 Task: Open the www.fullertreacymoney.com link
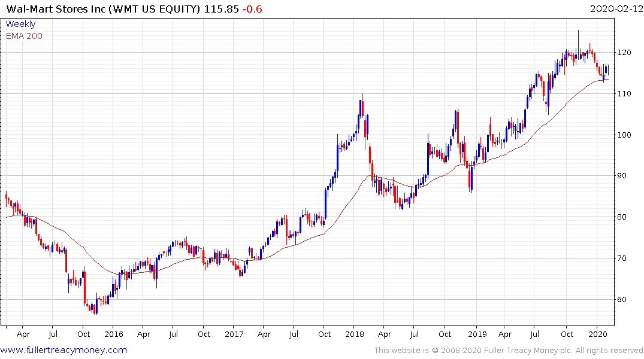click(64, 350)
